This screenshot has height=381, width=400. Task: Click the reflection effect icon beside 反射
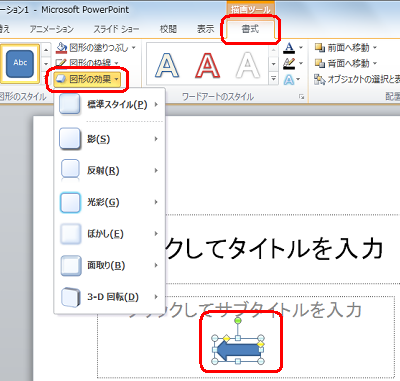(x=70, y=170)
